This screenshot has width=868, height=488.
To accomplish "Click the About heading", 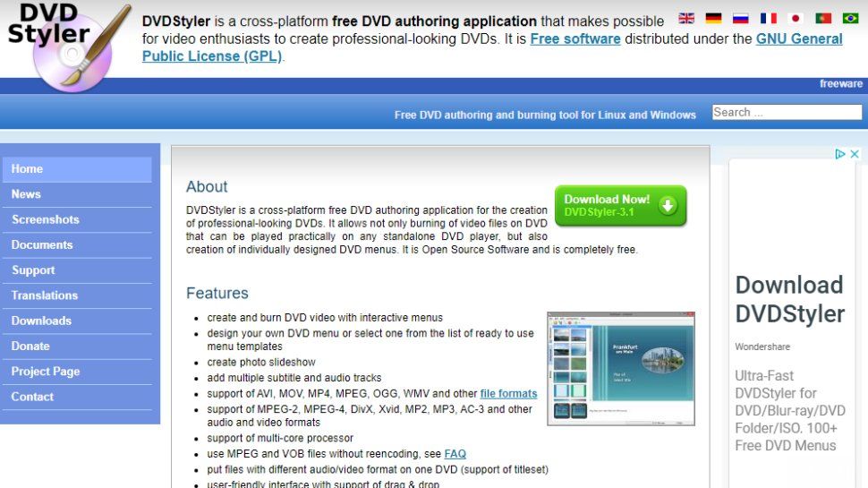I will click(x=207, y=186).
